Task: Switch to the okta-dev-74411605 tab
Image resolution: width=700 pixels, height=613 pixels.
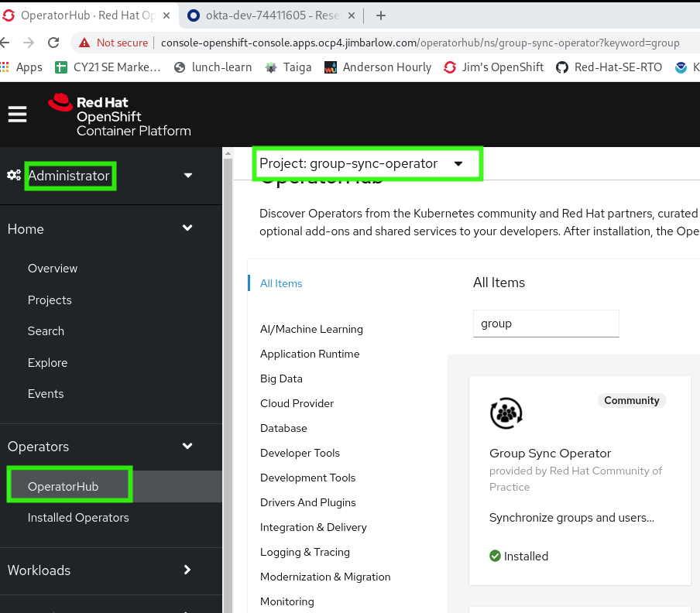Action: pyautogui.click(x=271, y=15)
